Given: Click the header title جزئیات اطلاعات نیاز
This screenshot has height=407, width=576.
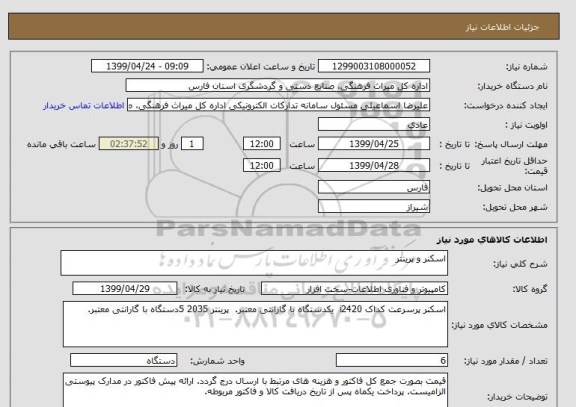Looking at the screenshot, I should [x=502, y=28].
